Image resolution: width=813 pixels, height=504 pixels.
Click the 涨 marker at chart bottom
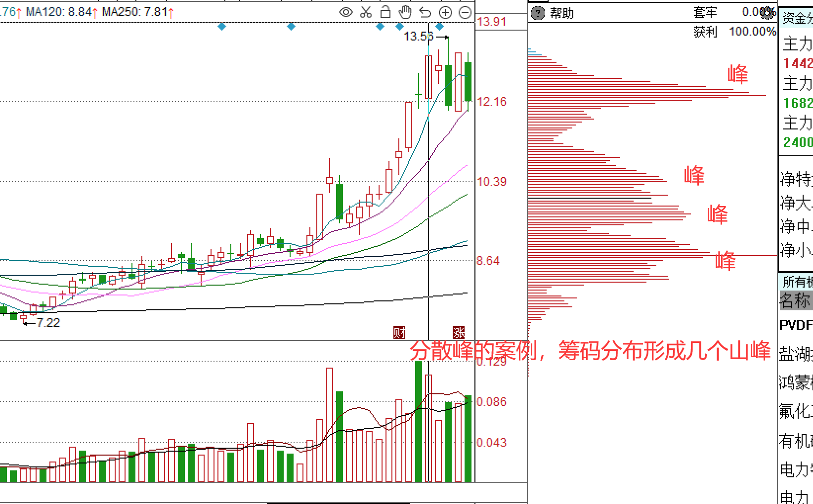[x=459, y=333]
